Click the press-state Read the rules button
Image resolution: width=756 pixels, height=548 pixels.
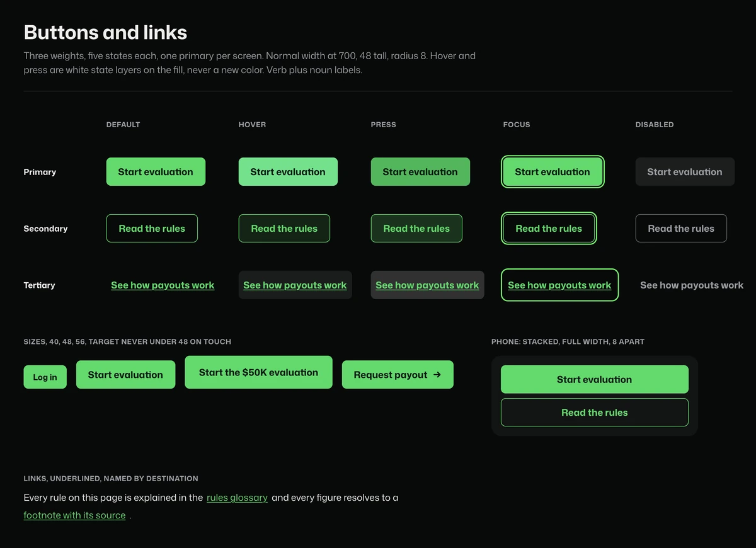[x=416, y=228]
